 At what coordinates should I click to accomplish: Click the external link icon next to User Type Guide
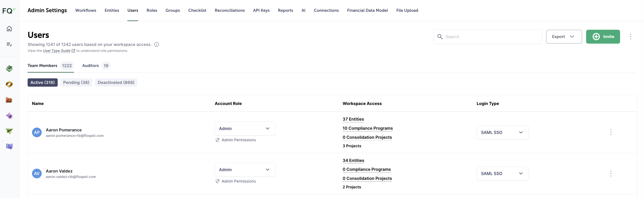(73, 51)
